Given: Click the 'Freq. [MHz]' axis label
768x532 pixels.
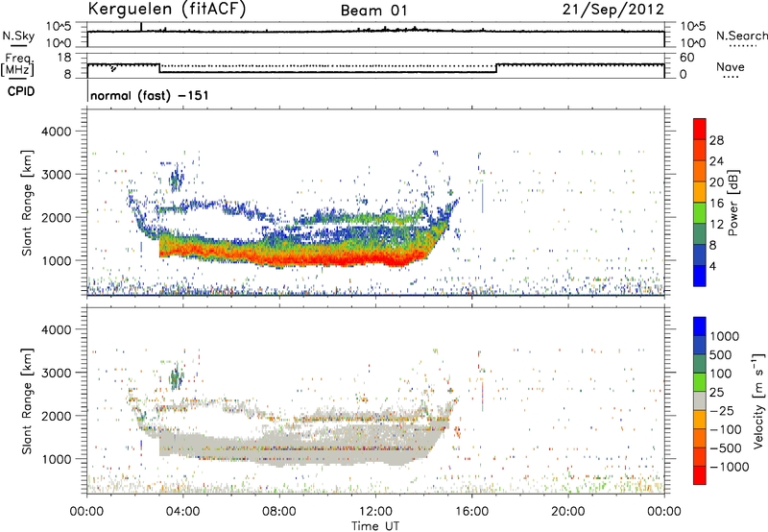Looking at the screenshot, I should 17,65.
